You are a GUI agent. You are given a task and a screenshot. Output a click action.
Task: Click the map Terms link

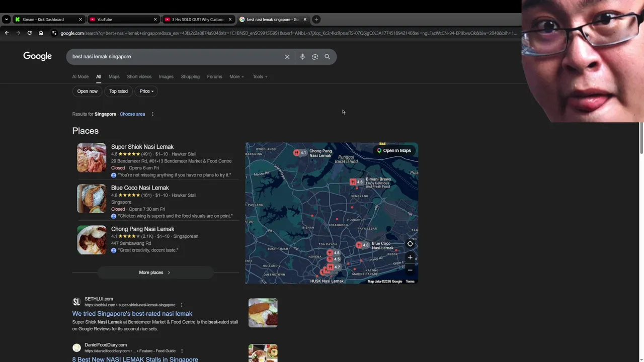[x=410, y=282]
